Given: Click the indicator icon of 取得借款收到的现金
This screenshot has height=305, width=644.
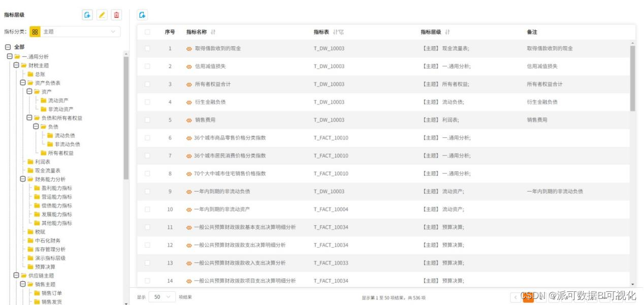Looking at the screenshot, I should click(x=189, y=49).
